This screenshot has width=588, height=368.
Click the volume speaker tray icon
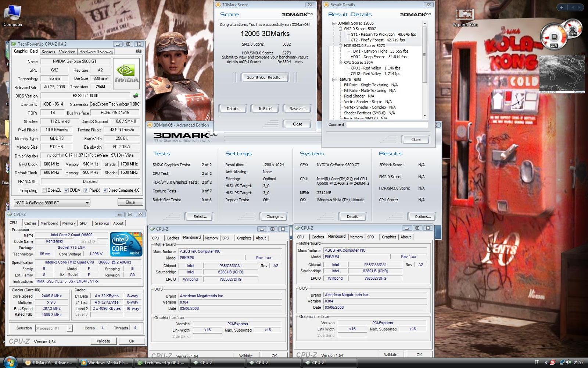(x=569, y=362)
